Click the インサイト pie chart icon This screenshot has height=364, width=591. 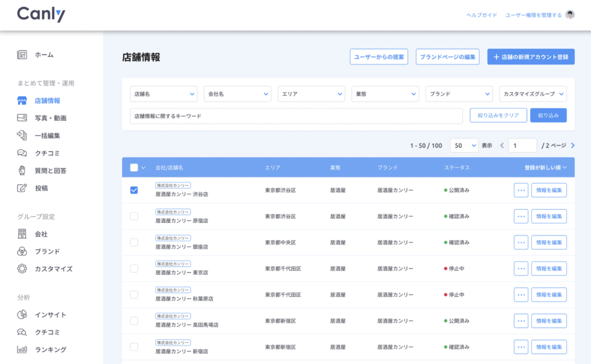(22, 315)
